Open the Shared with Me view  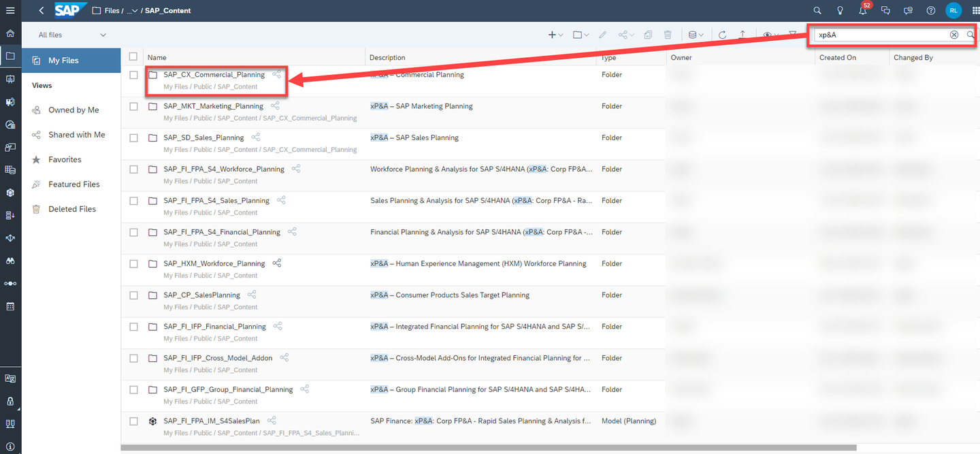[x=77, y=135]
